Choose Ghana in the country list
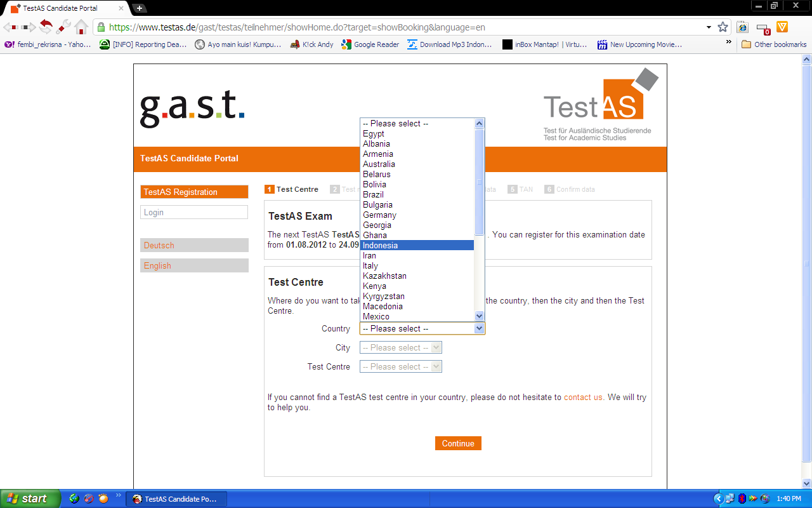This screenshot has width=812, height=508. 417,235
